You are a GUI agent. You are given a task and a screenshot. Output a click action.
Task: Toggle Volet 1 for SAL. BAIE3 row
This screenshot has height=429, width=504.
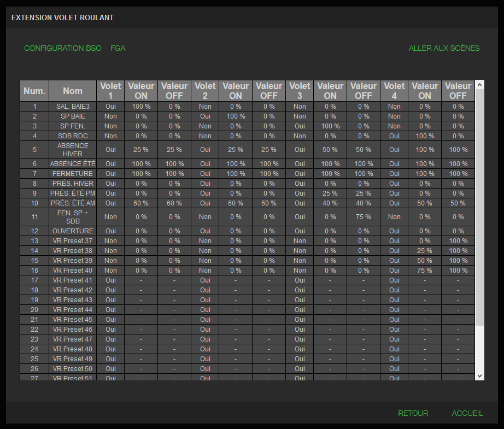[x=110, y=107]
